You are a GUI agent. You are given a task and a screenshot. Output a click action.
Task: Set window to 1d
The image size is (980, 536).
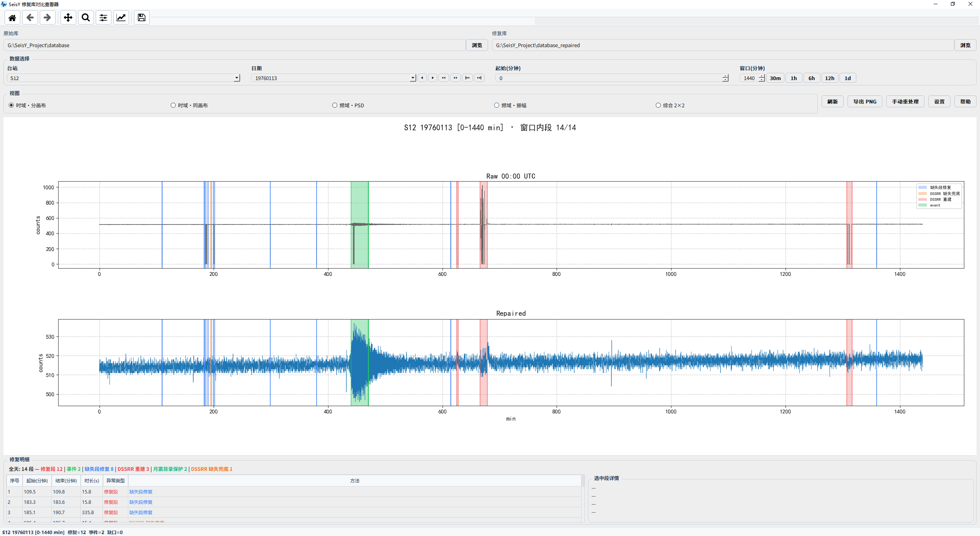pos(848,78)
